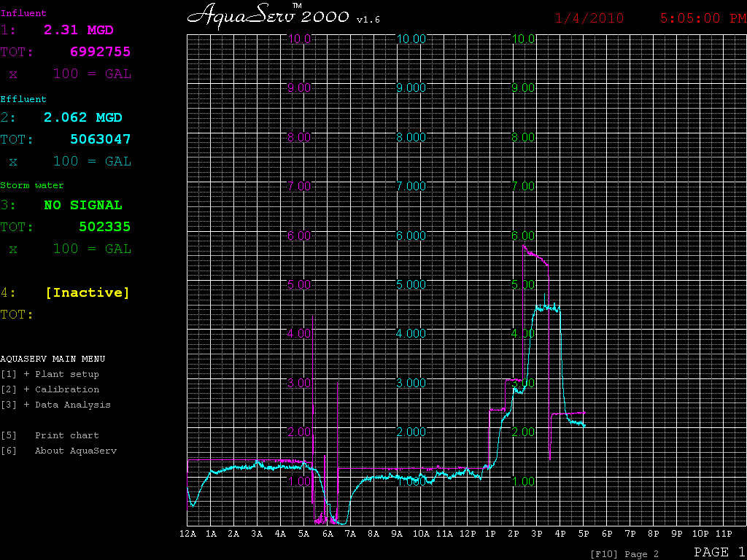Viewport: 747px width, 560px height.
Task: Select the 6A time axis label
Action: (x=328, y=534)
